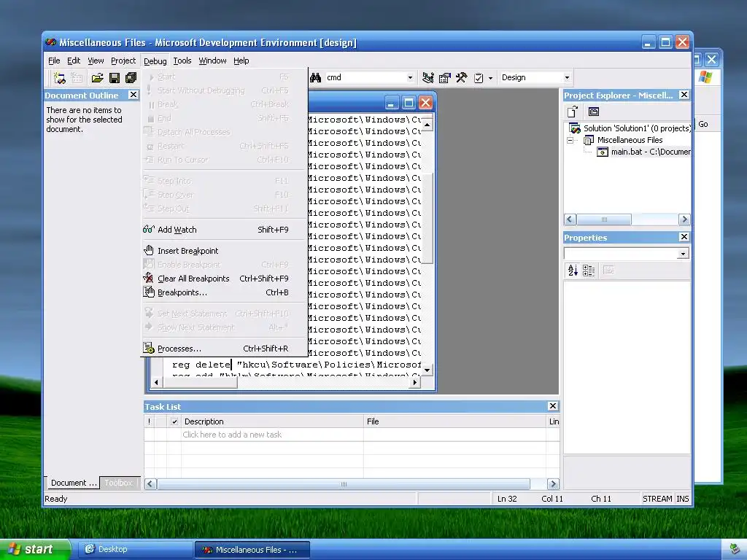The image size is (747, 560).
Task: Click the Clear All Breakpoints icon
Action: click(x=149, y=278)
